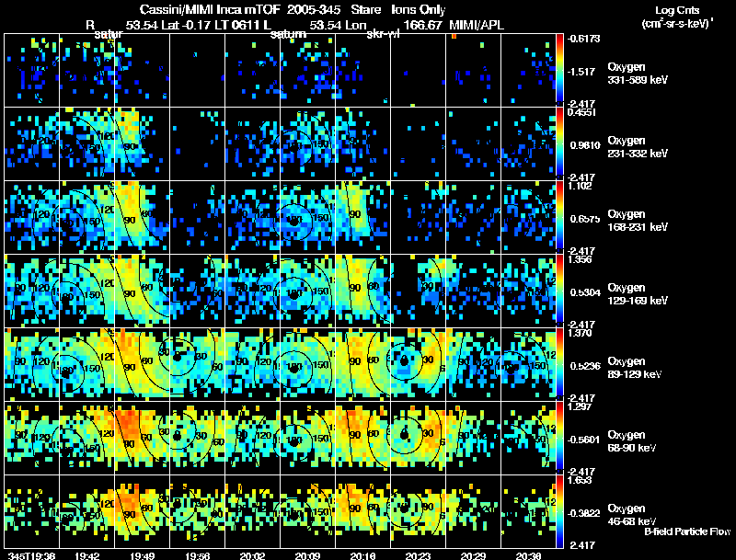The width and height of the screenshot is (736, 560).
Task: Click the colorbar value '1.356'
Action: (x=581, y=260)
